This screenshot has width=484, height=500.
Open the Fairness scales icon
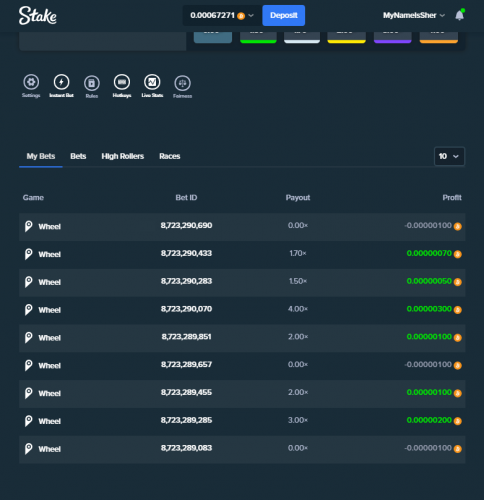[182, 83]
